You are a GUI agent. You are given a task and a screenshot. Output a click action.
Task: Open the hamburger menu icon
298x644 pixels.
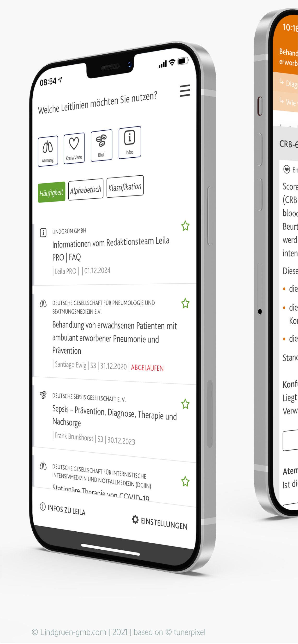[185, 91]
